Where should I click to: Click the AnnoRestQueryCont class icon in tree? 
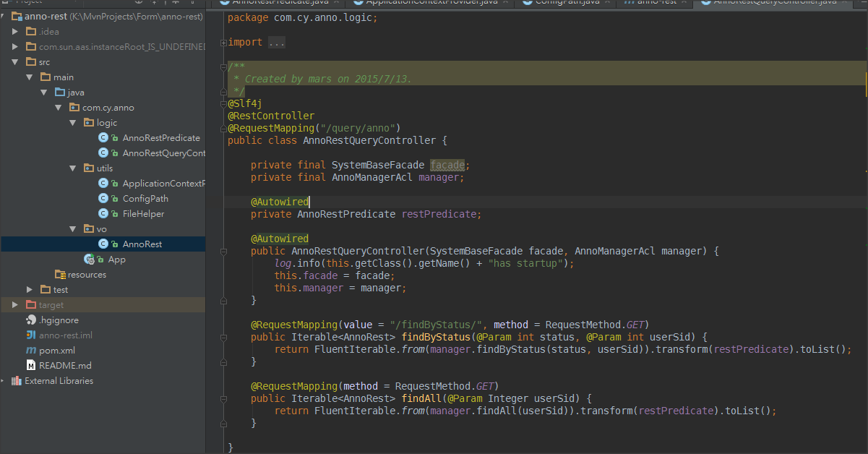(x=103, y=153)
